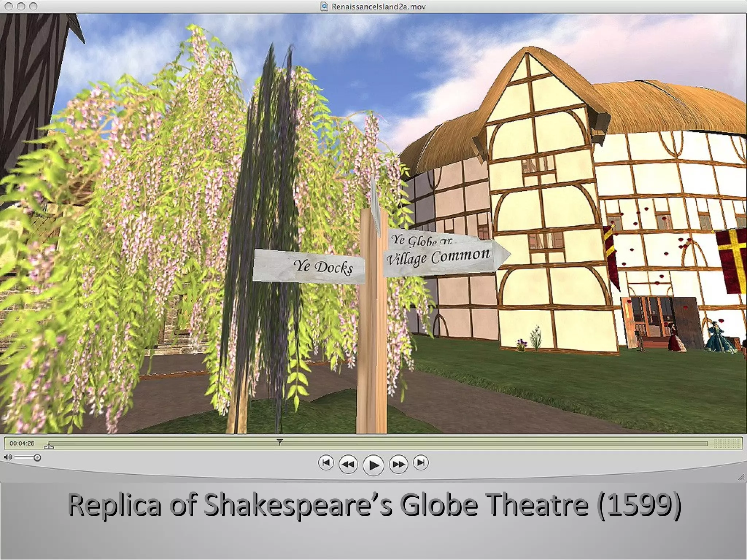Click the movie file icon in title bar
Viewport: 747px width, 560px height.
324,7
